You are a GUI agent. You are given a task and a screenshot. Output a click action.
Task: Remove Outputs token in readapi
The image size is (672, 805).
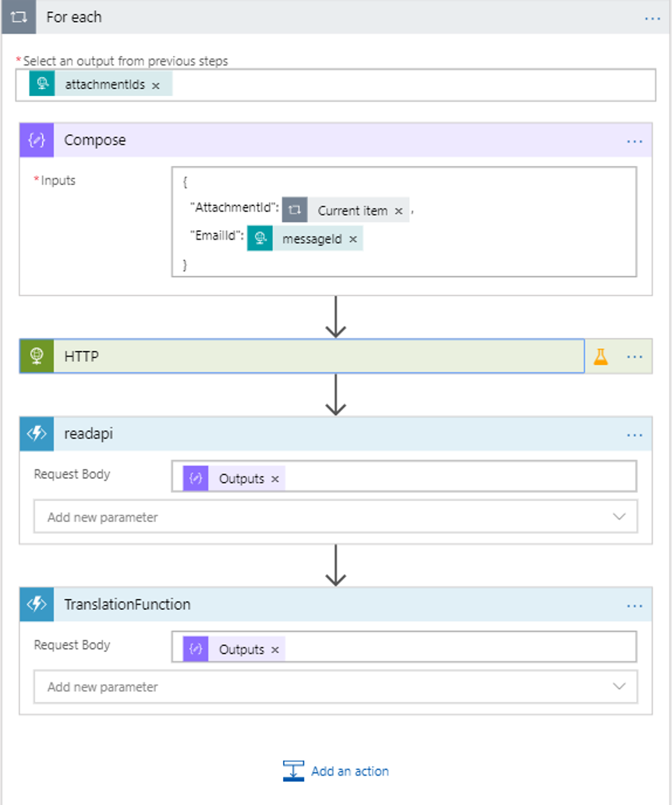pyautogui.click(x=275, y=479)
